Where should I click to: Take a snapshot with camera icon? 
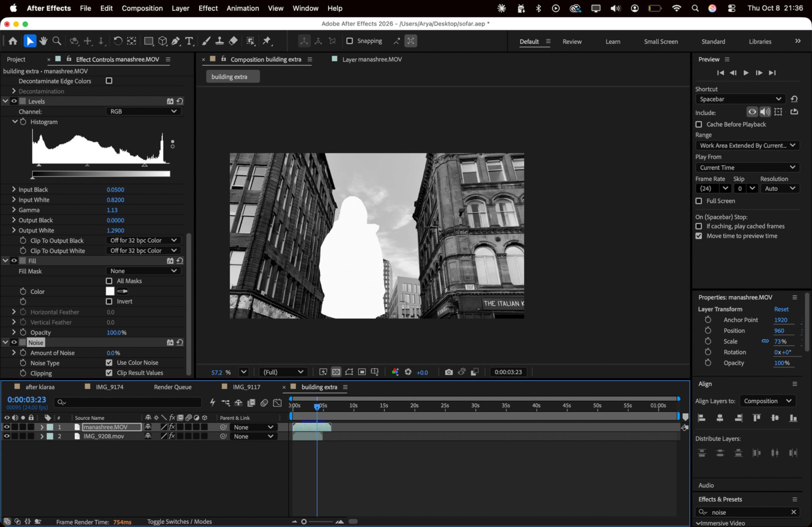(449, 372)
